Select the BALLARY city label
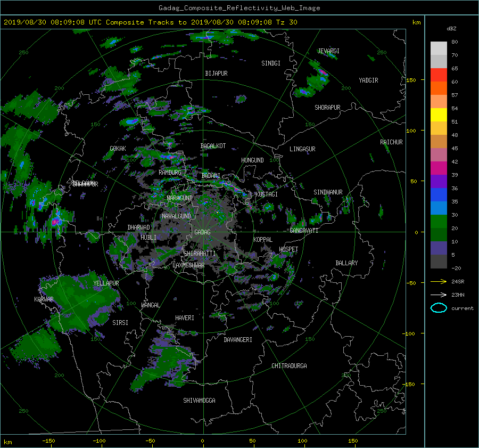479x448 pixels. 346,263
